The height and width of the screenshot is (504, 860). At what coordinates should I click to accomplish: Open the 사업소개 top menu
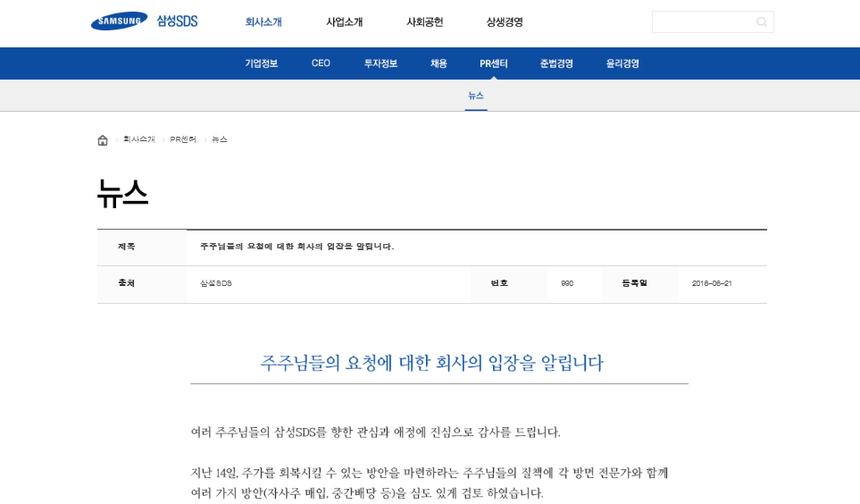coord(344,22)
